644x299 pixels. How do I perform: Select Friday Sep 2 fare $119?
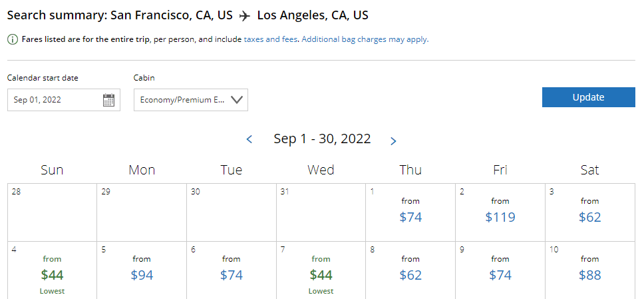point(500,216)
